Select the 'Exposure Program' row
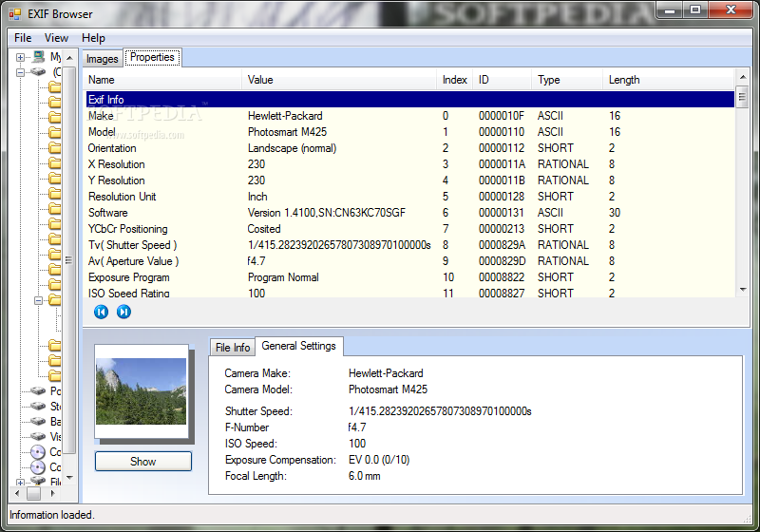Image resolution: width=760 pixels, height=532 pixels. point(410,277)
